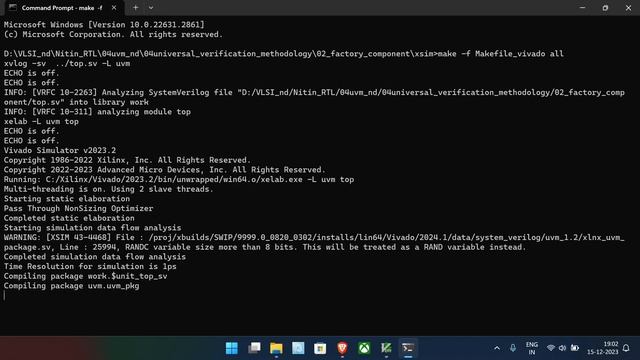Open the terminal profile dropdown
This screenshot has width=640, height=360.
151,8
